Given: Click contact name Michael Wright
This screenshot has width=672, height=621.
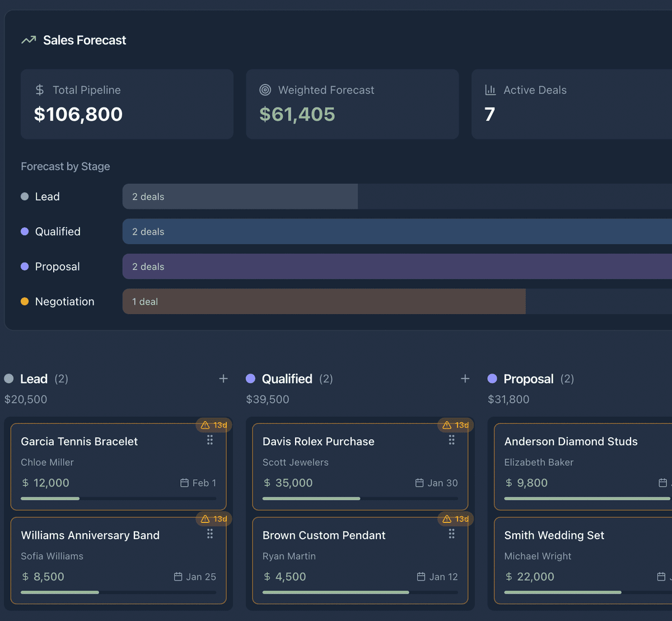Looking at the screenshot, I should coord(538,556).
